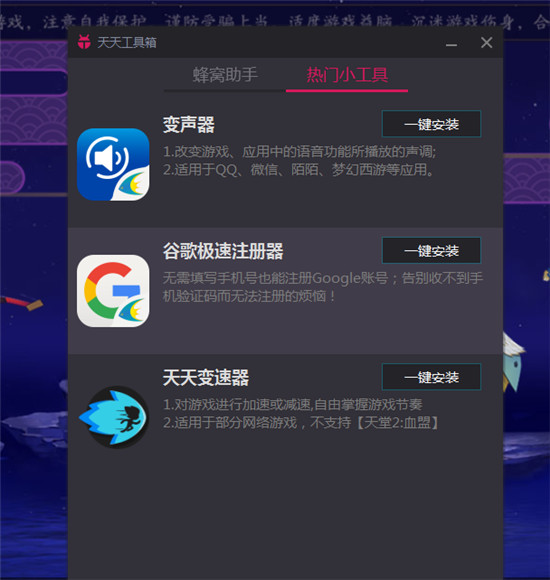Viewport: 550px width, 580px height.
Task: Click the 变声器 title text
Action: point(189,124)
